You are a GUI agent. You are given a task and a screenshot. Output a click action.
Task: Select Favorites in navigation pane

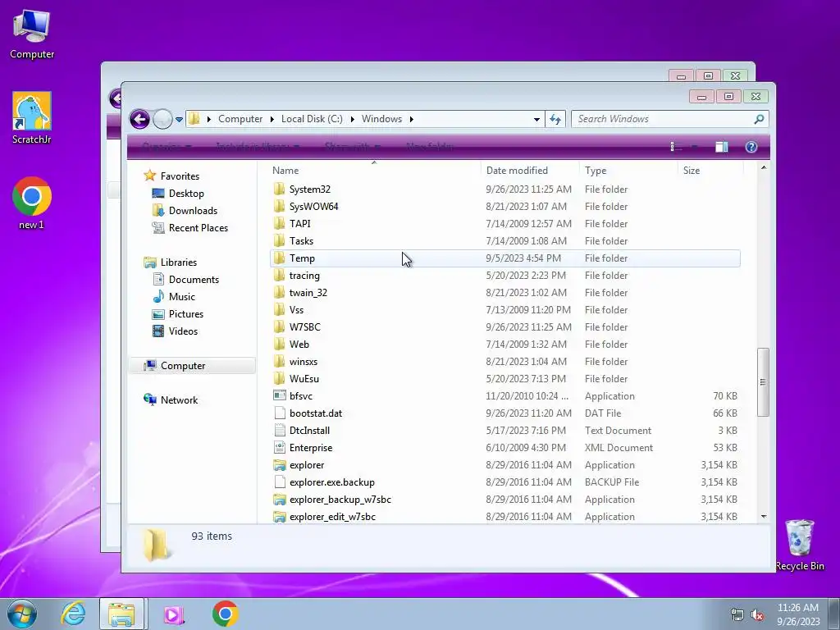click(180, 176)
